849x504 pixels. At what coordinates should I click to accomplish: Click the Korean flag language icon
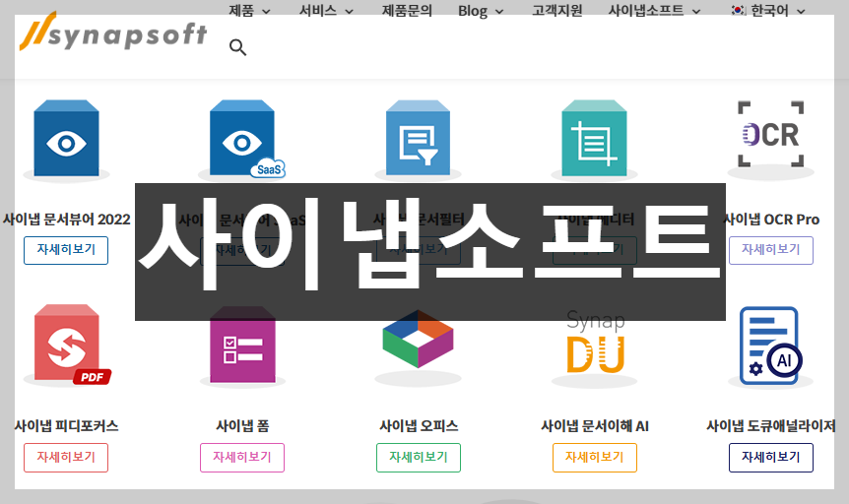738,10
